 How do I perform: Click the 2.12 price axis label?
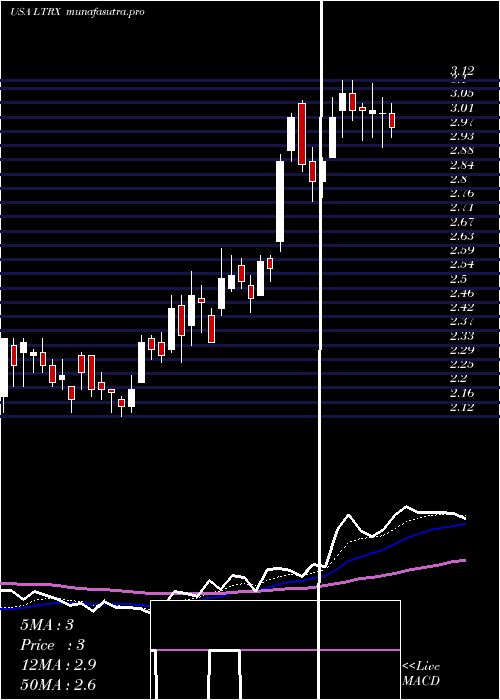click(x=462, y=407)
